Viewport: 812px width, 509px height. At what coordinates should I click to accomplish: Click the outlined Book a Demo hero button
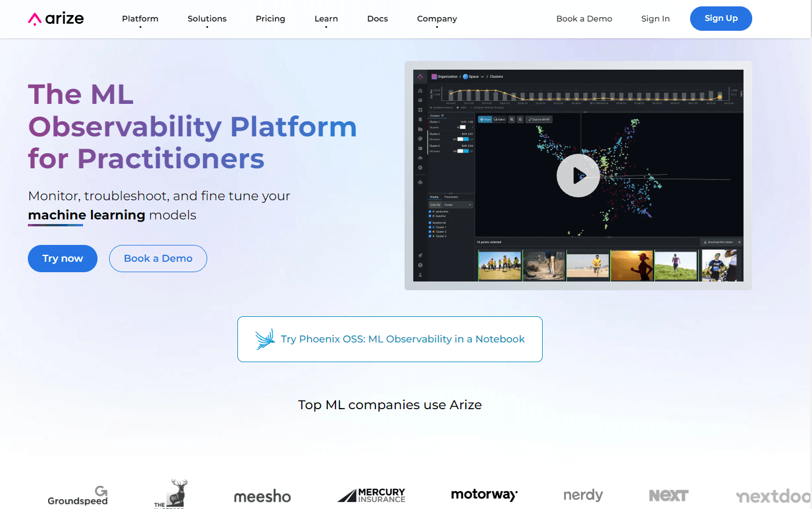click(158, 258)
